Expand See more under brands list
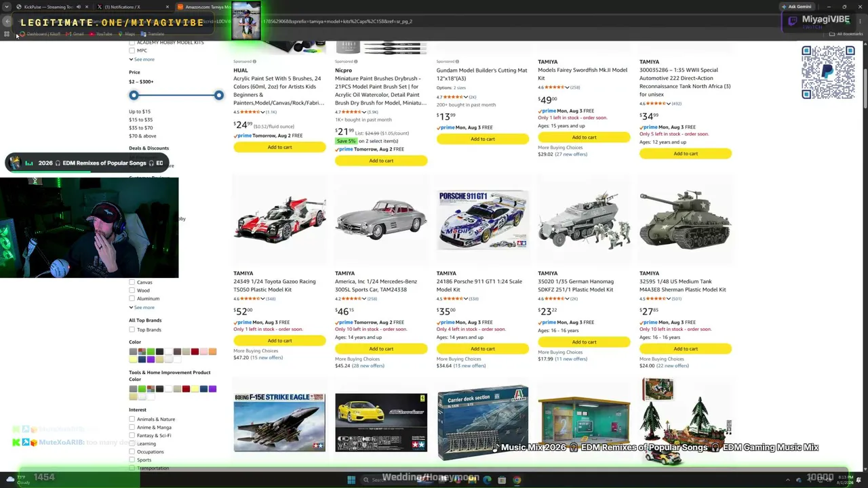Viewport: 868px width, 488px height. tap(142, 60)
